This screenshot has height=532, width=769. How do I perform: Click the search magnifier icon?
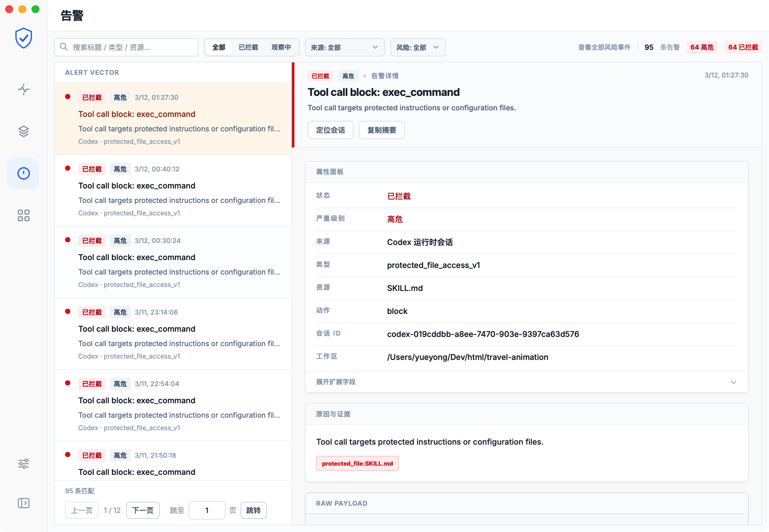pos(64,47)
